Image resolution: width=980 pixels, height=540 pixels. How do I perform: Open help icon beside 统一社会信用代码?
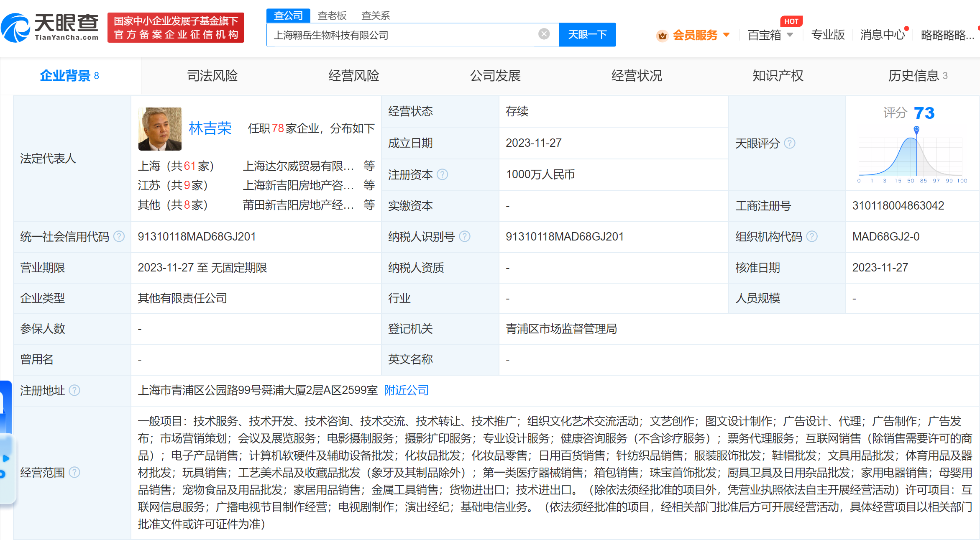pos(119,237)
